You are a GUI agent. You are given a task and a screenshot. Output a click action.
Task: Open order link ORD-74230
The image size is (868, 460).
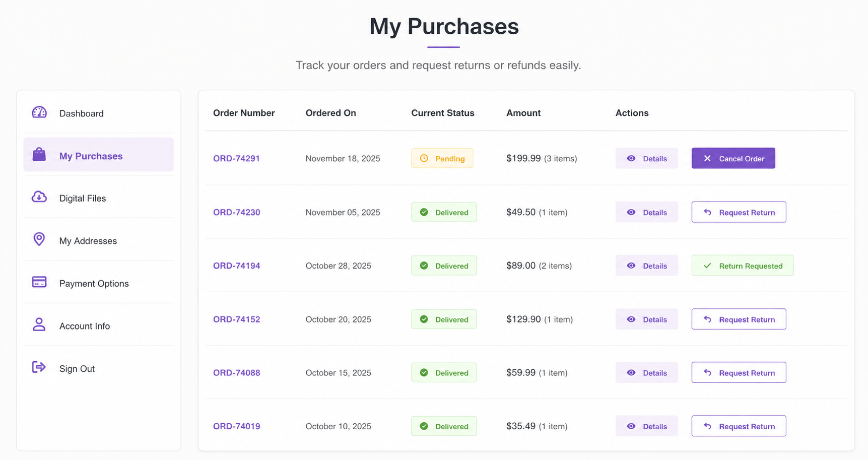[236, 212]
